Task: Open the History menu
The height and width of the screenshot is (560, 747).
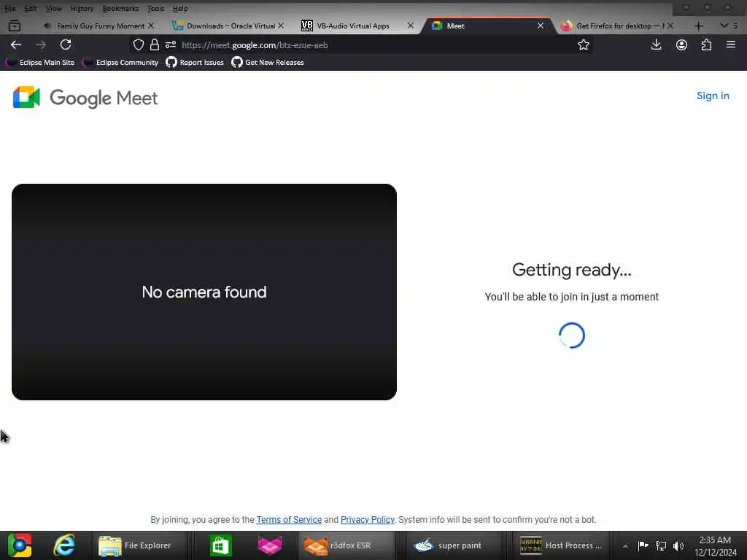Action: (82, 9)
